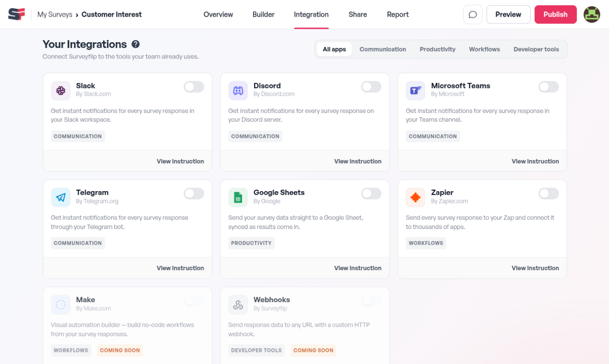Go to My Surveys breadcrumb

click(55, 14)
